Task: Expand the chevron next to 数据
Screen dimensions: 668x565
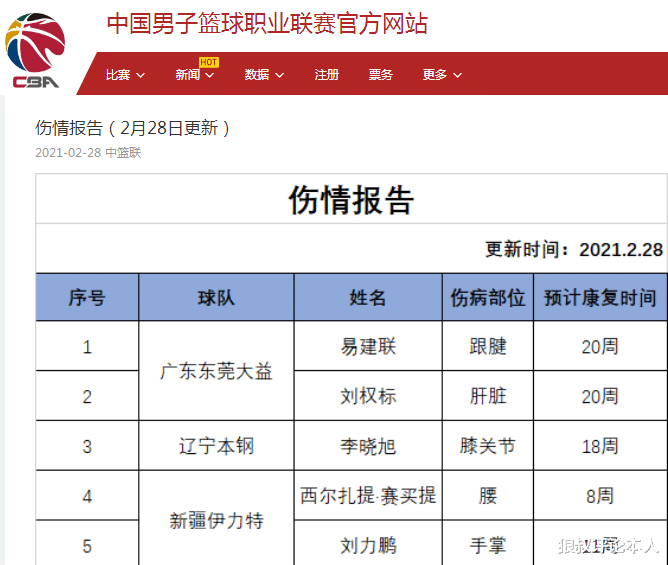Action: (279, 75)
